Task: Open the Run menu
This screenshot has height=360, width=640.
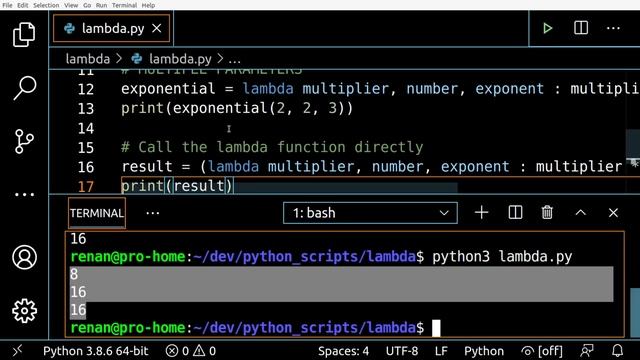Action: pos(101,5)
